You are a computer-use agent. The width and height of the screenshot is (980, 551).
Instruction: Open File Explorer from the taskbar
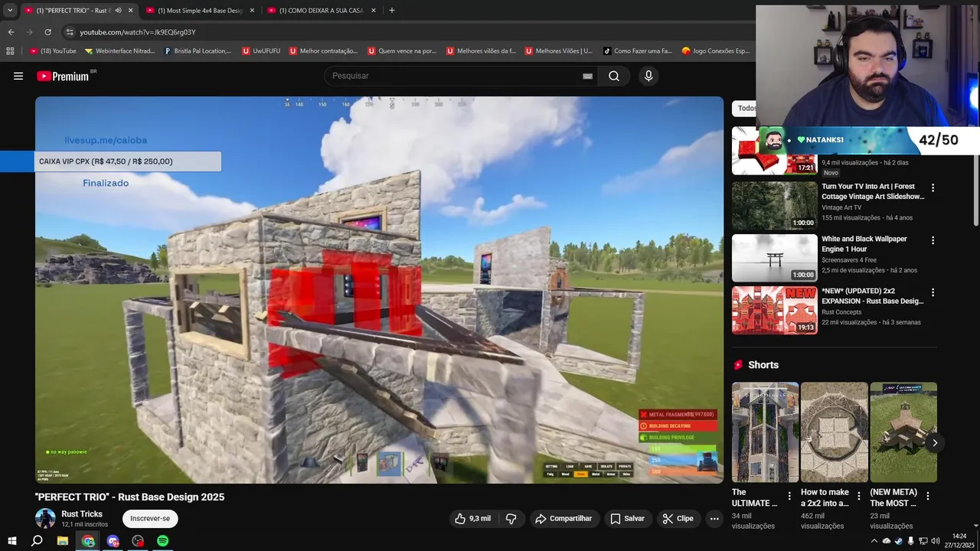click(x=63, y=541)
